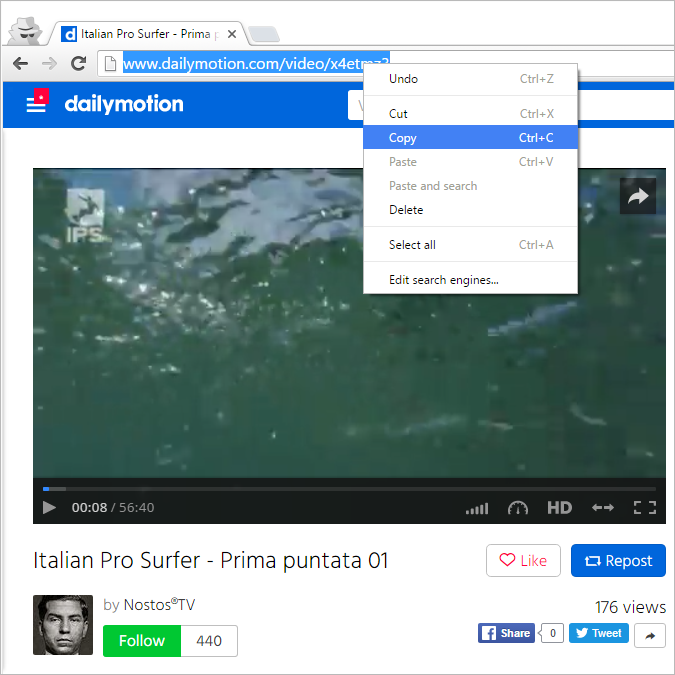
Task: Click the video title text
Action: [211, 560]
